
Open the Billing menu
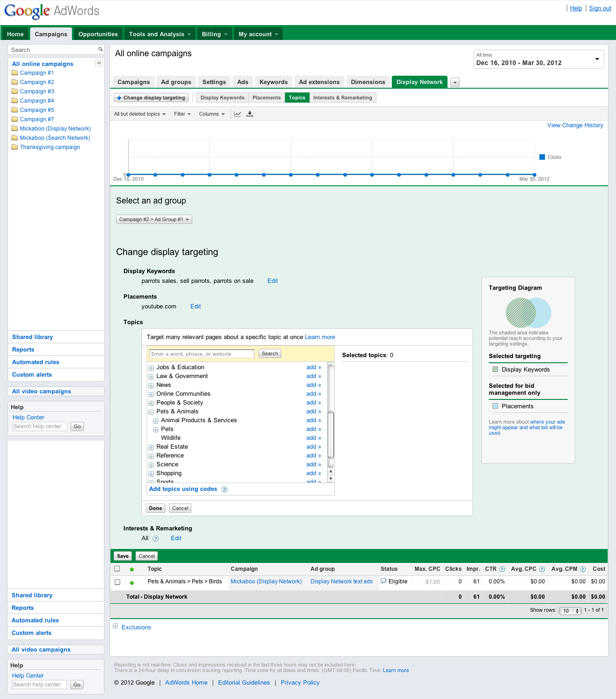(x=214, y=34)
